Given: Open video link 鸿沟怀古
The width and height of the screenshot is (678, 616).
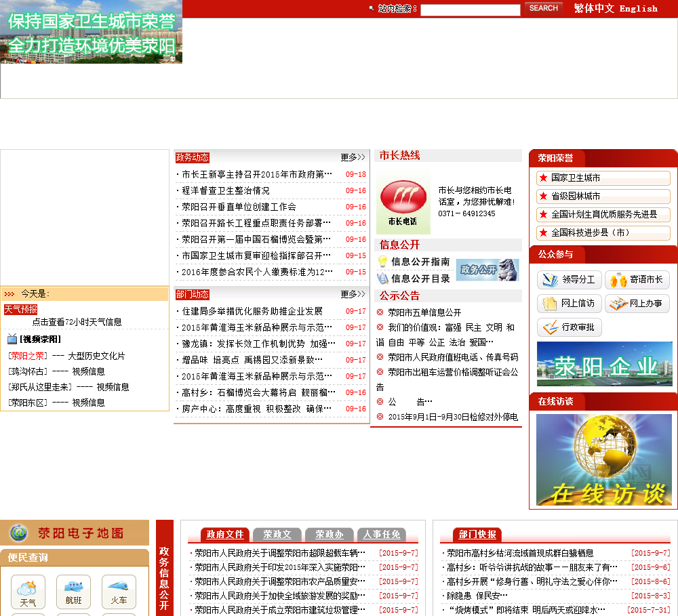Looking at the screenshot, I should tap(28, 371).
